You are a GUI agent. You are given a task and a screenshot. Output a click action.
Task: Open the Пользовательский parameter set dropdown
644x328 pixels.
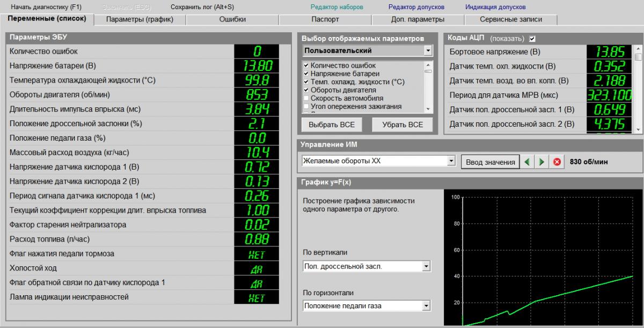[x=428, y=51]
